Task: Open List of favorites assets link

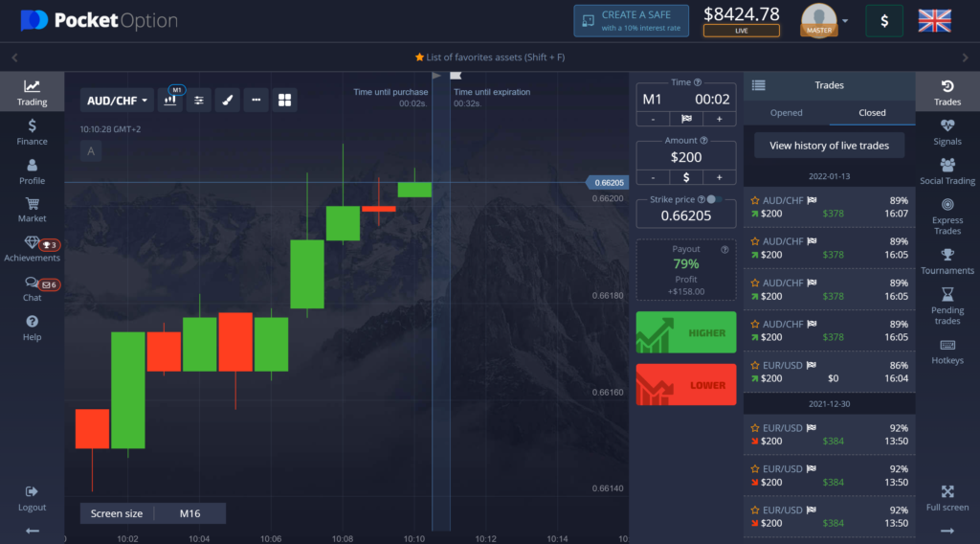Action: 490,57
